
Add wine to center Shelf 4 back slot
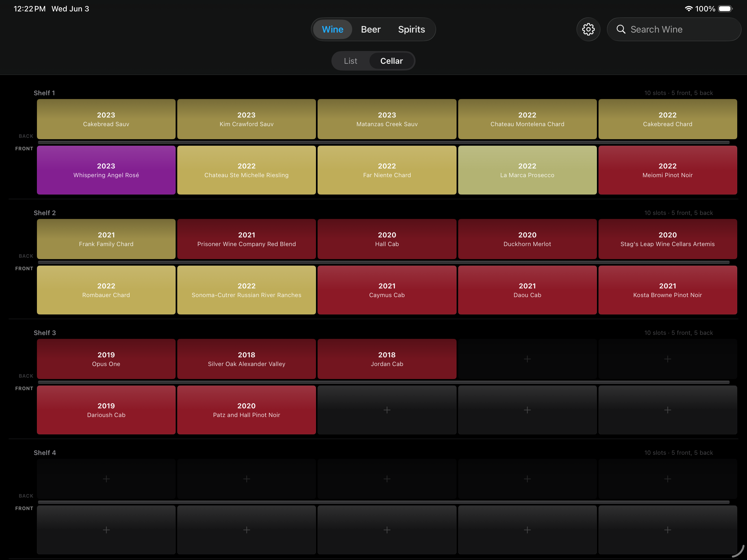pos(387,479)
